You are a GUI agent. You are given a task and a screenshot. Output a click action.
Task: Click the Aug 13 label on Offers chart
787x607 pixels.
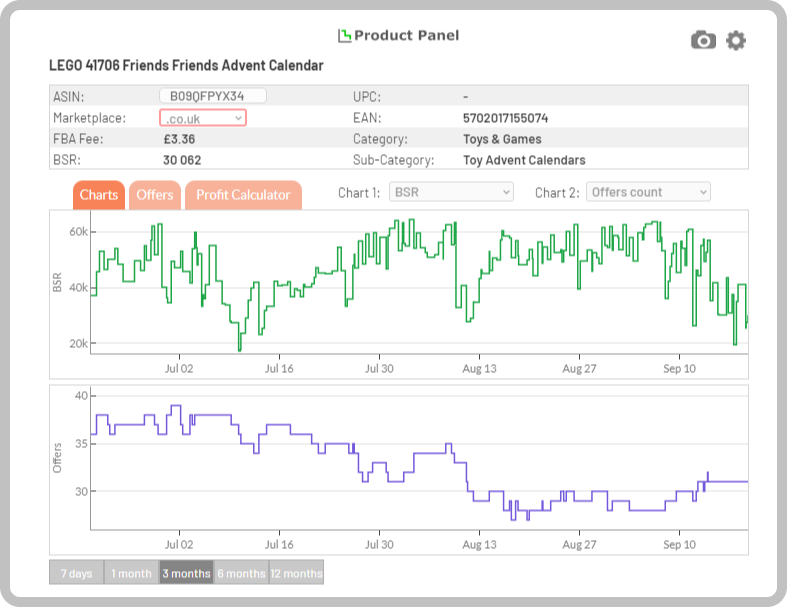click(479, 544)
